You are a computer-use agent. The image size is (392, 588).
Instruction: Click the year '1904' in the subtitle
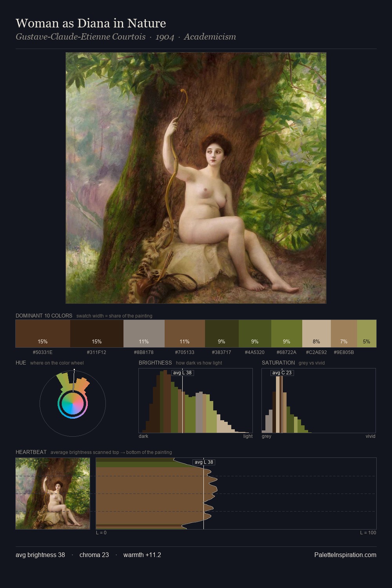[x=165, y=37]
